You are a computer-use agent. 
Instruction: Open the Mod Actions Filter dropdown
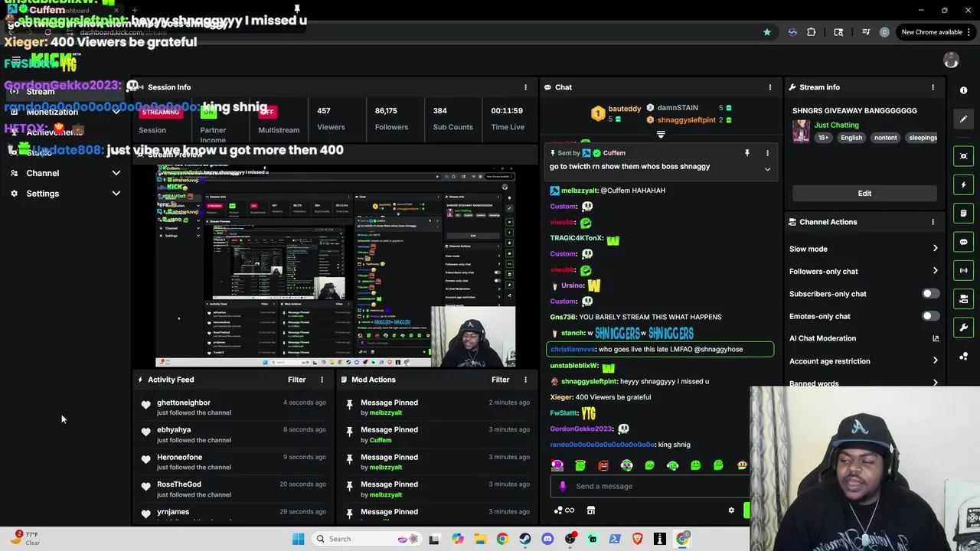[x=501, y=380]
